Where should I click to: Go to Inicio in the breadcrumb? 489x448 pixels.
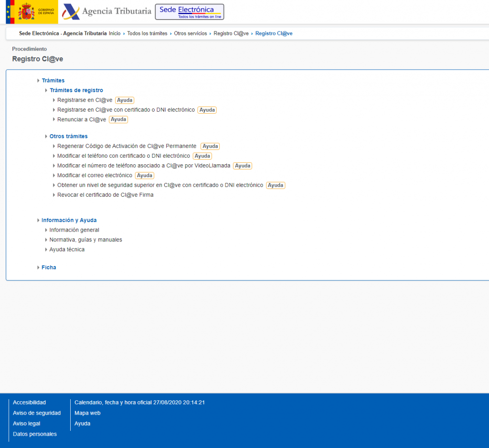coord(115,33)
